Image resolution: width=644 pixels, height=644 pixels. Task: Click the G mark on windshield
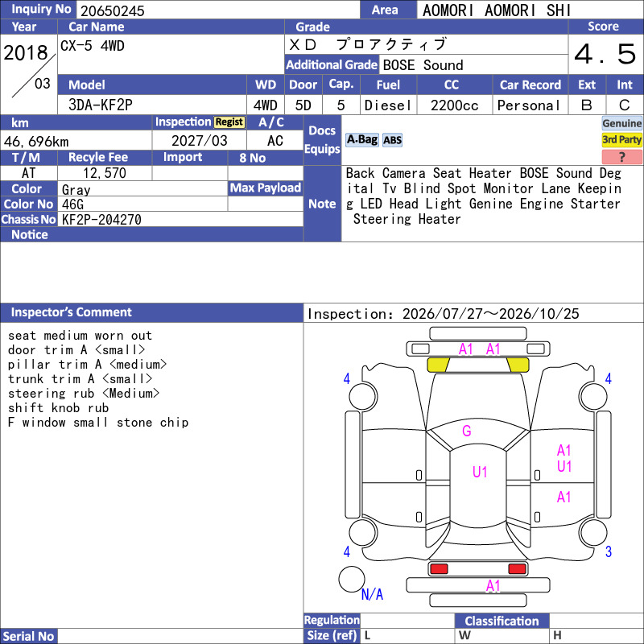click(467, 431)
